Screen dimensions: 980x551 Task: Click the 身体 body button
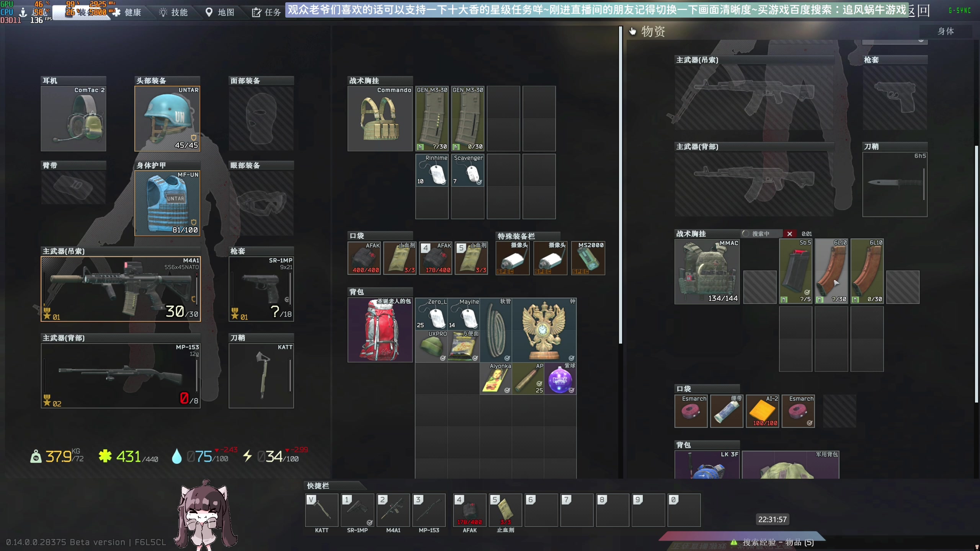coord(945,31)
